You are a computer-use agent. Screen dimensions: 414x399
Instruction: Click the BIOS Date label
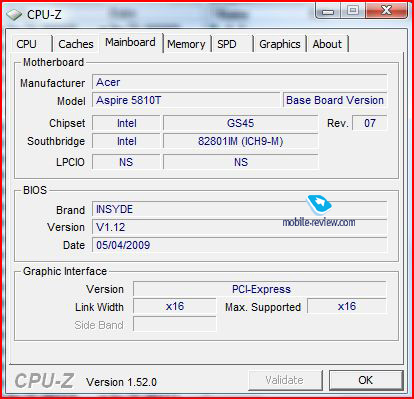(x=74, y=245)
